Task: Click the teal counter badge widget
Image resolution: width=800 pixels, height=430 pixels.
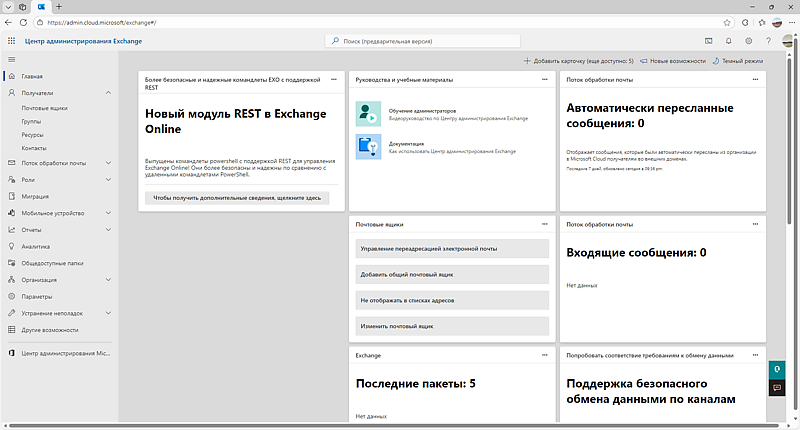Action: pos(777,369)
